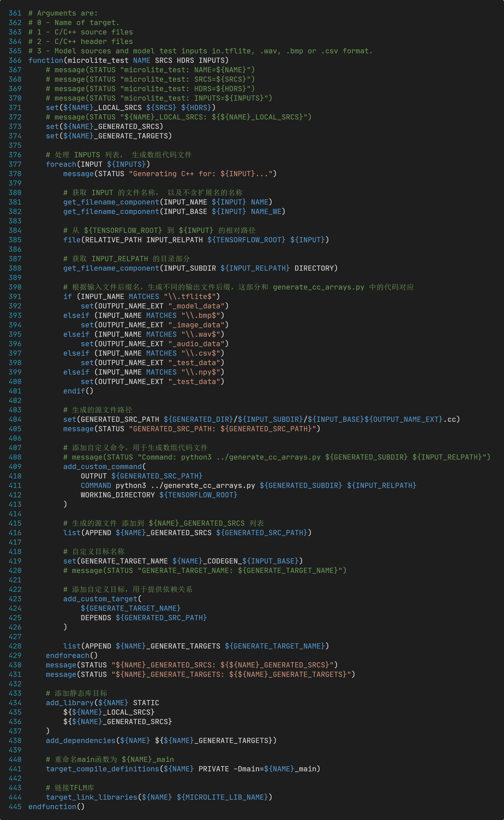This screenshot has width=504, height=820.
Task: Click string "_image_data" on line 394
Action: (196, 325)
